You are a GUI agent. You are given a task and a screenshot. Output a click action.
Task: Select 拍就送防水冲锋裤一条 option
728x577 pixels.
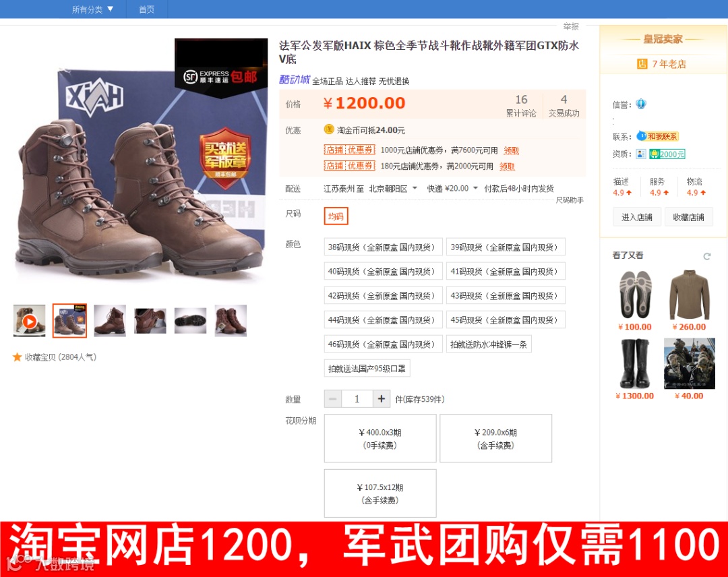click(x=489, y=344)
